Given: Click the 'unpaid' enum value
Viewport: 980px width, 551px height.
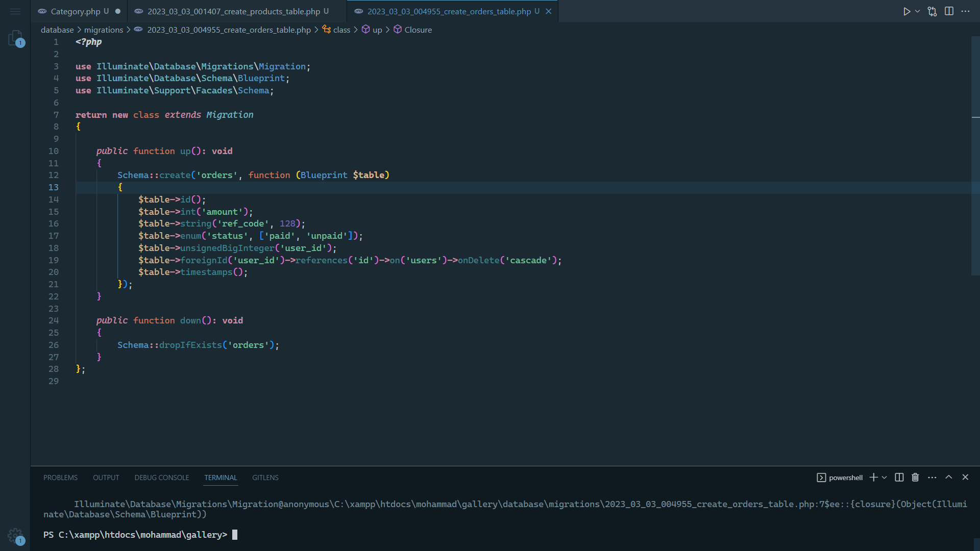Looking at the screenshot, I should point(327,236).
